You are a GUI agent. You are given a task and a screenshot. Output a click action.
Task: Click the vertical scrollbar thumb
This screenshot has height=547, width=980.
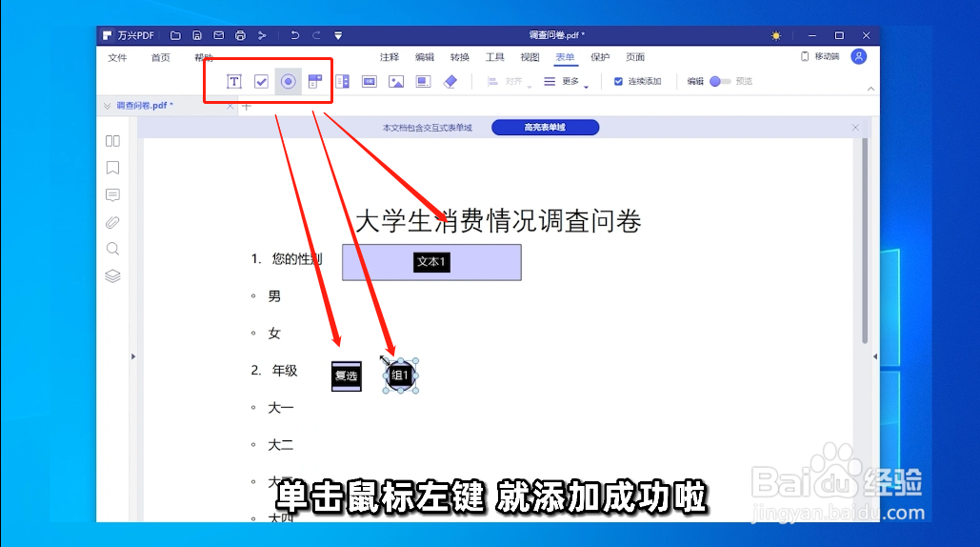point(865,241)
